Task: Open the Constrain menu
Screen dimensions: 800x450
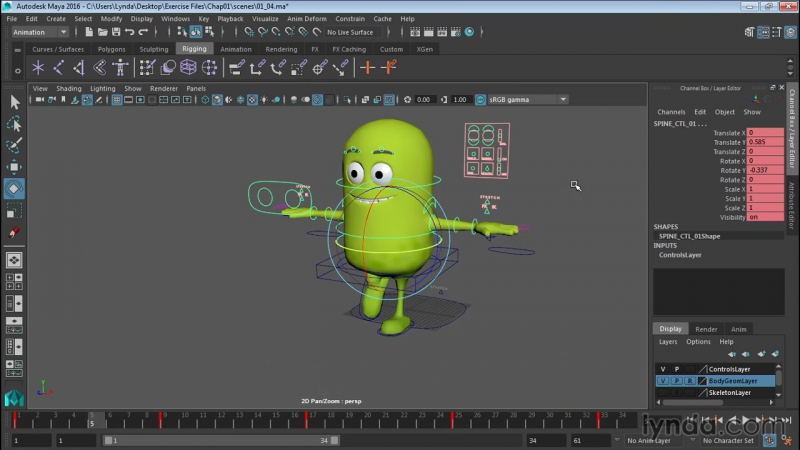Action: click(x=350, y=18)
